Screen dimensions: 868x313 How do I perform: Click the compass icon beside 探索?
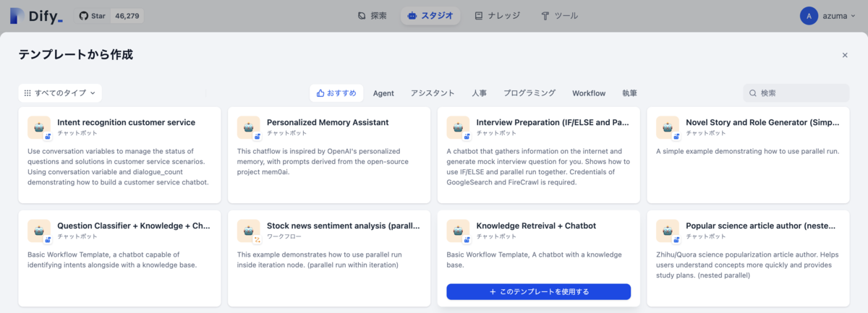[x=362, y=15]
